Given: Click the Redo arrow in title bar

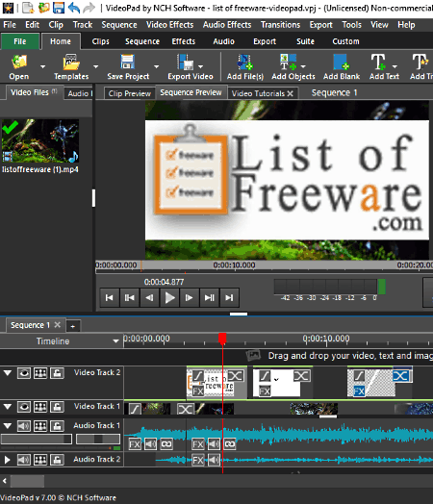Looking at the screenshot, I should tap(89, 8).
